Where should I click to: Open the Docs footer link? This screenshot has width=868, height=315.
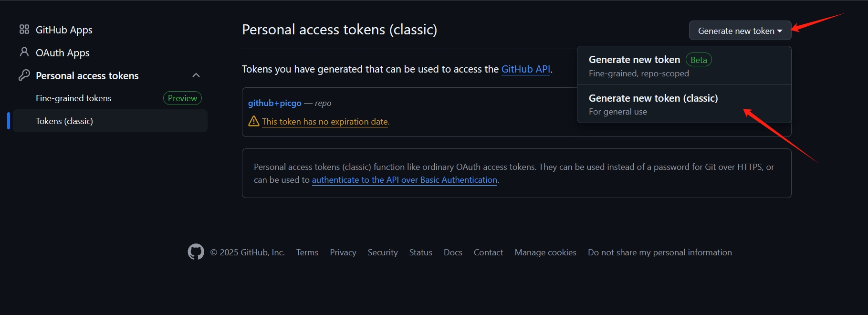tap(453, 252)
